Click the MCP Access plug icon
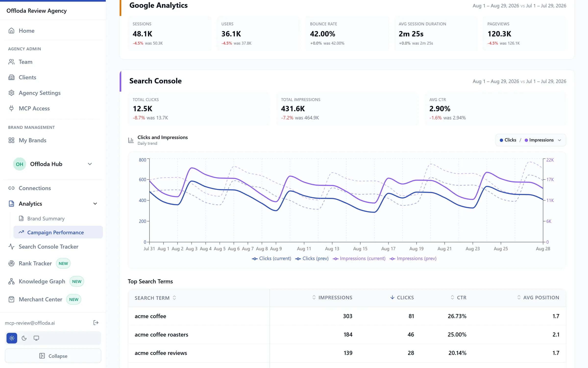The width and height of the screenshot is (588, 368). 11,108
